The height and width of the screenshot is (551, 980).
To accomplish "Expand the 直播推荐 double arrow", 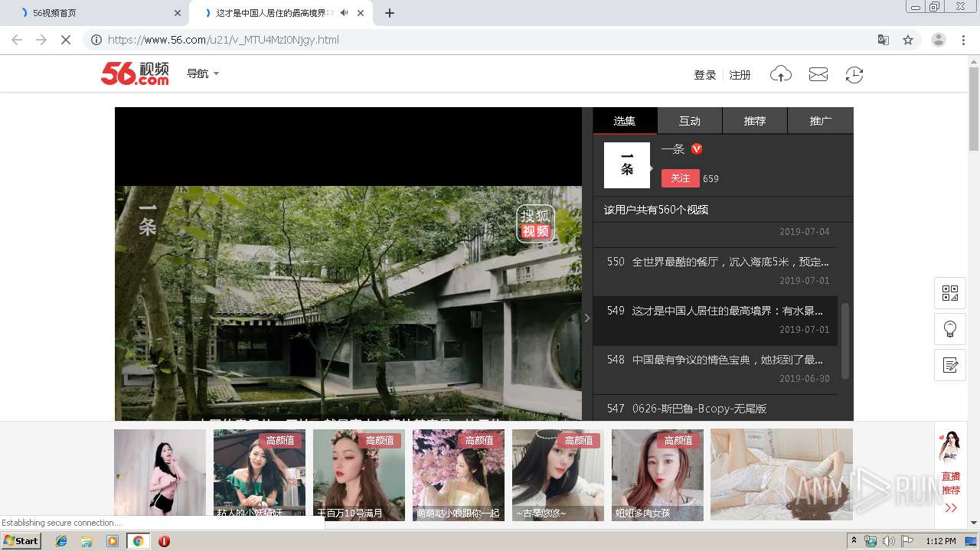I will pyautogui.click(x=951, y=507).
